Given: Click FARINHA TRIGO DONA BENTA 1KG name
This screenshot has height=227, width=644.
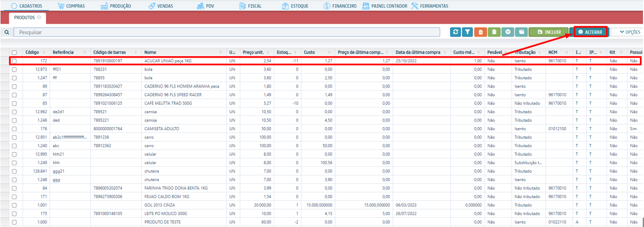Looking at the screenshot, I should [176, 188].
